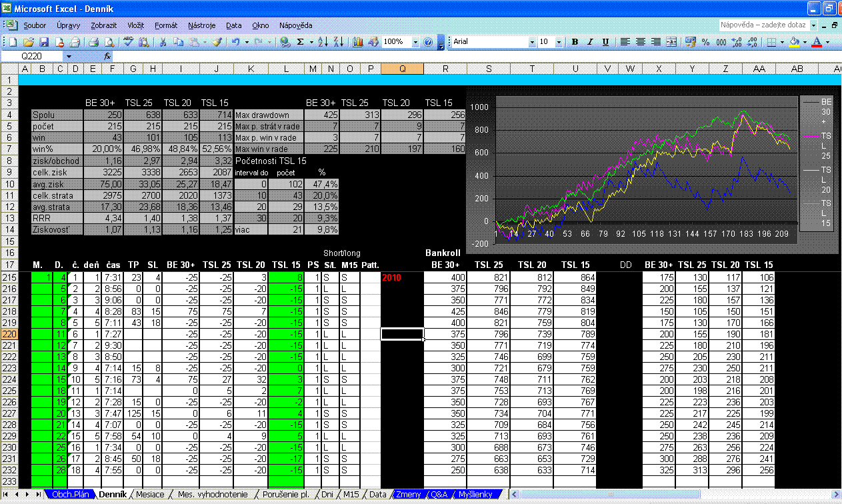Open the Font Color dropdown arrow

(x=827, y=41)
